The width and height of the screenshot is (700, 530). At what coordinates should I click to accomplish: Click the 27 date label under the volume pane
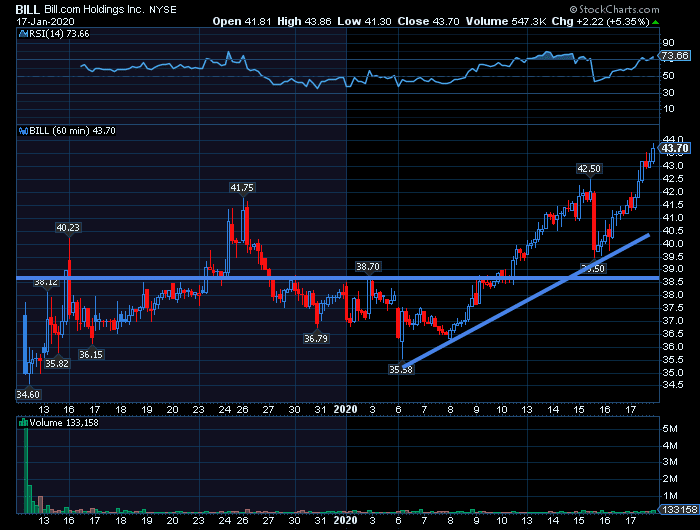tap(268, 521)
